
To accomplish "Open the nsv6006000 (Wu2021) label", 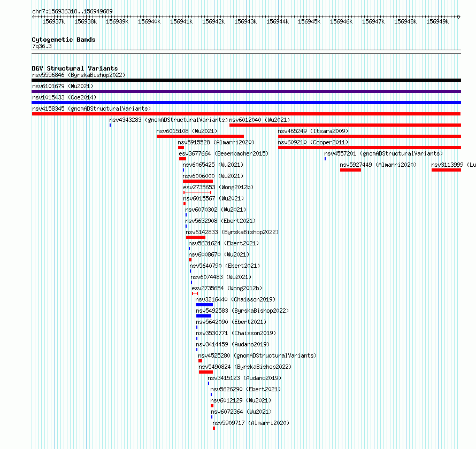I will tap(213, 176).
